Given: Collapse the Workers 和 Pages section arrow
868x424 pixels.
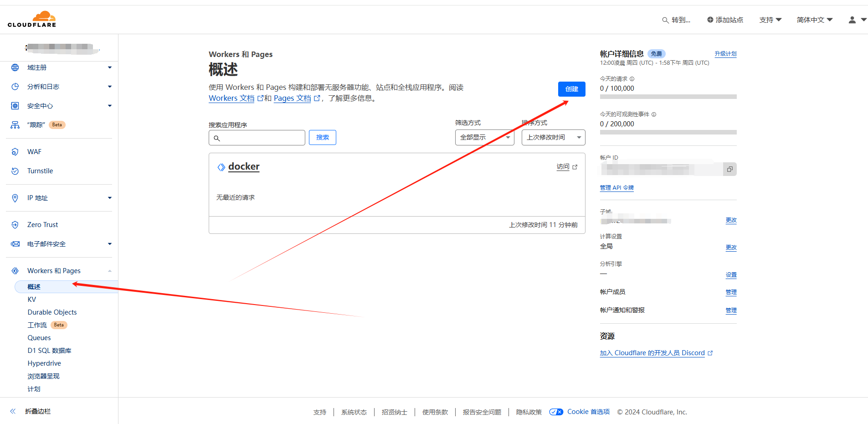Looking at the screenshot, I should 110,271.
